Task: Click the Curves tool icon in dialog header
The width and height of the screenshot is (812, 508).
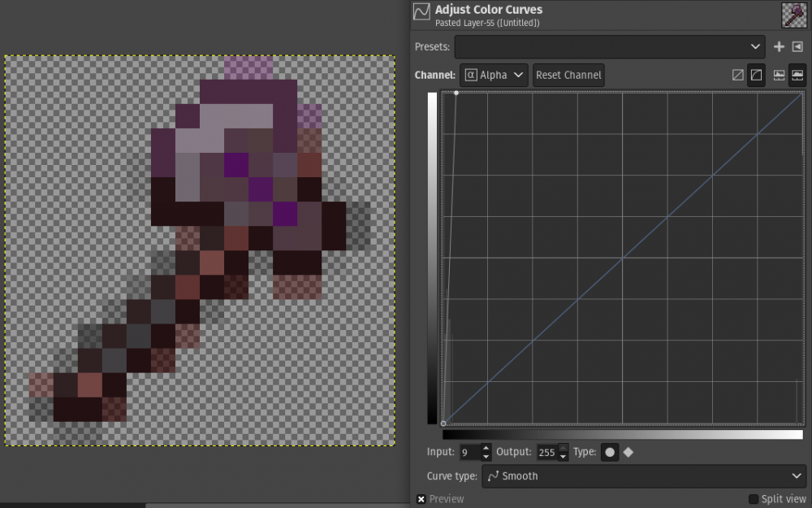Action: point(421,11)
